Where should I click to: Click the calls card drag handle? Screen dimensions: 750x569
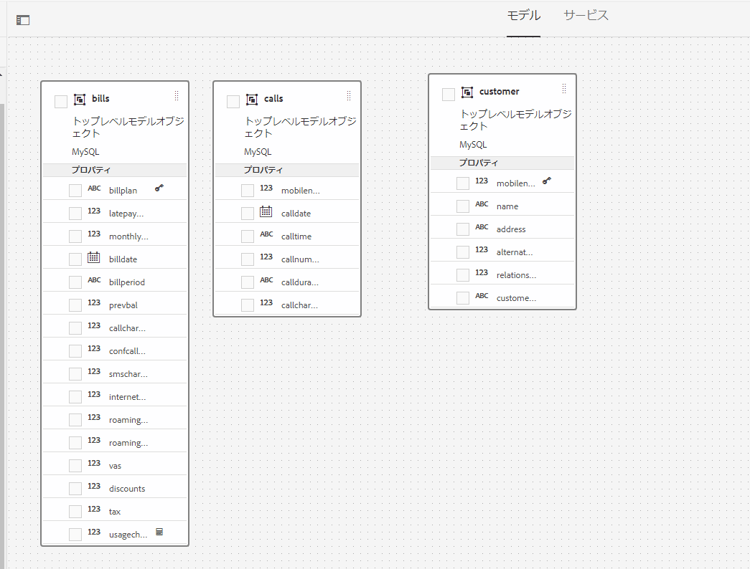pos(349,96)
